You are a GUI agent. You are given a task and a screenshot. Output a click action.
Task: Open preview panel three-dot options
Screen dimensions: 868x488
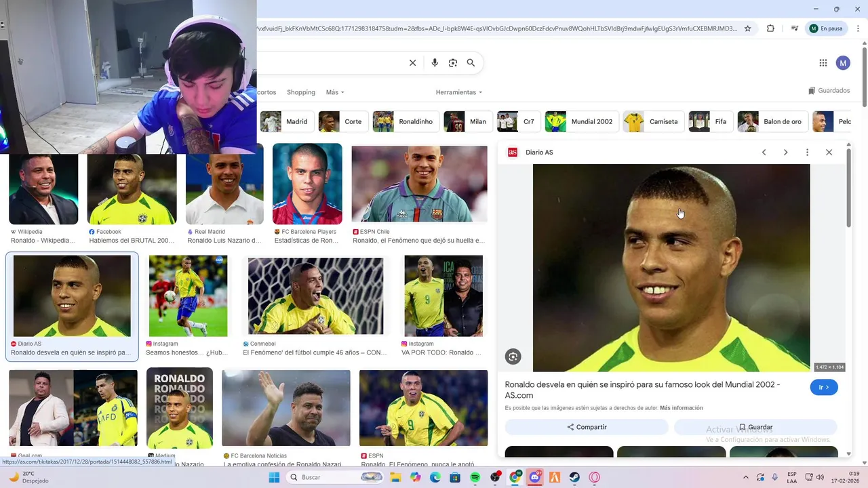(x=807, y=152)
